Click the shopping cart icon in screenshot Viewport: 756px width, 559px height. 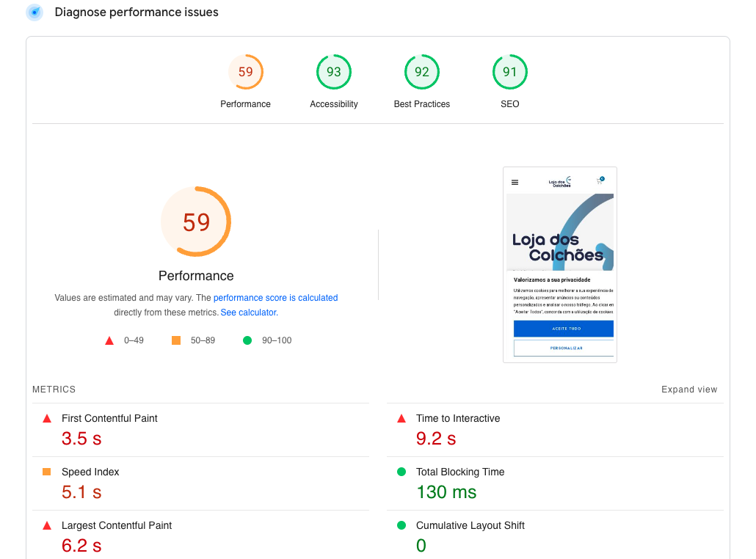pyautogui.click(x=600, y=181)
